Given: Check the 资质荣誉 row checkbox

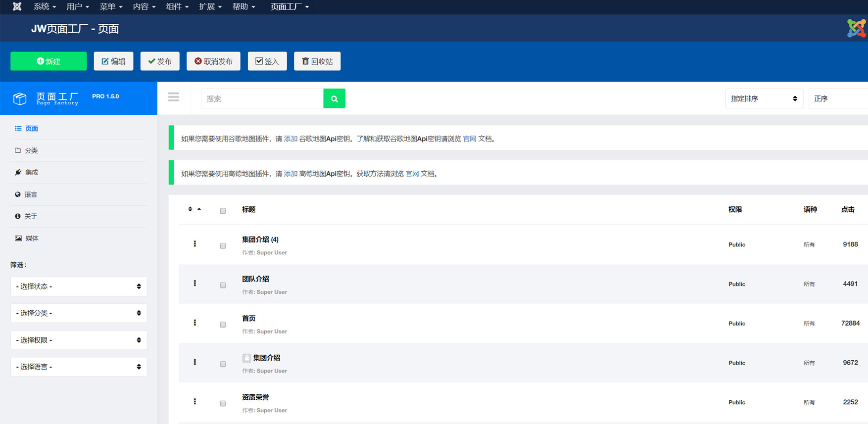Looking at the screenshot, I should pos(223,403).
